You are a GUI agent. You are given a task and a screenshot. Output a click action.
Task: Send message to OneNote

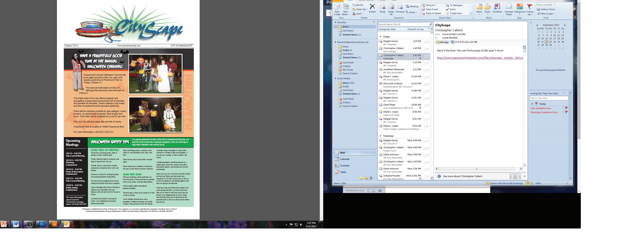click(497, 7)
